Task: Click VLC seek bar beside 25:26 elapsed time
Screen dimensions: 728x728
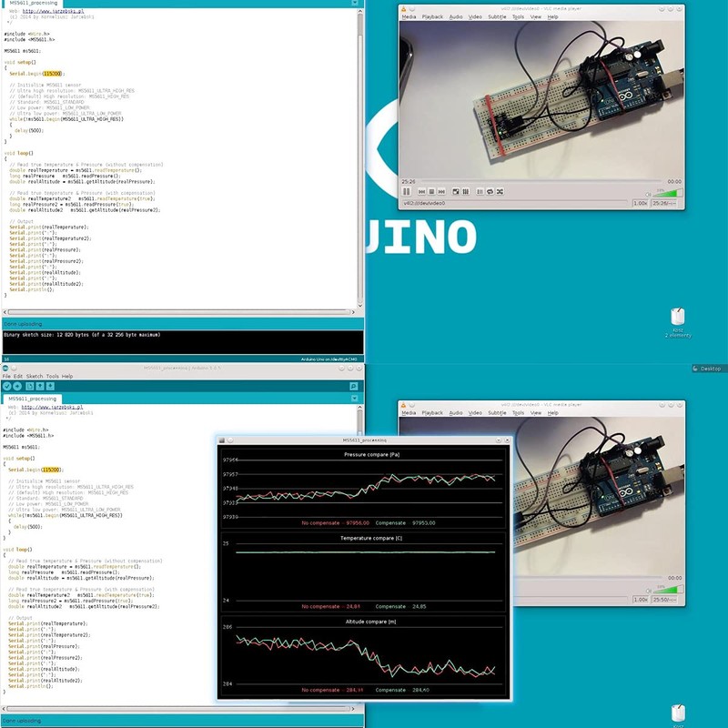Action: 541,181
